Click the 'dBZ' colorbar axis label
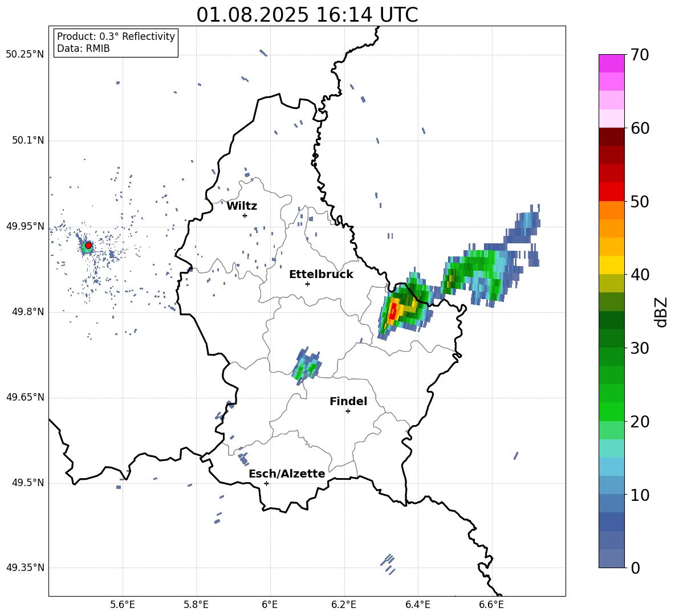 [662, 312]
